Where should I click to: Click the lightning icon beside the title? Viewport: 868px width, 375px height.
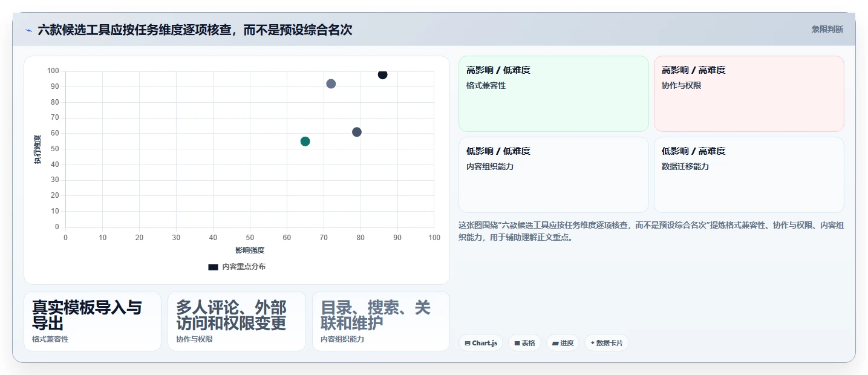tap(28, 30)
